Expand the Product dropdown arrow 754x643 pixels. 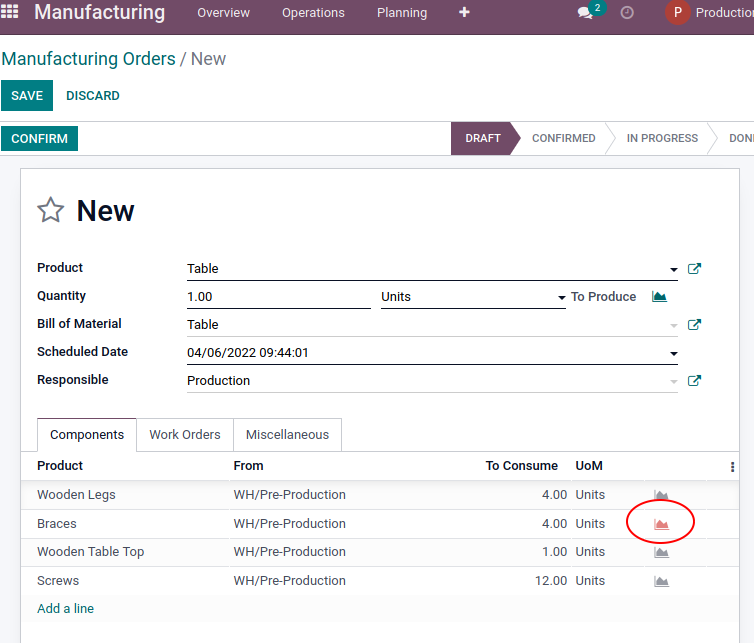(x=674, y=269)
